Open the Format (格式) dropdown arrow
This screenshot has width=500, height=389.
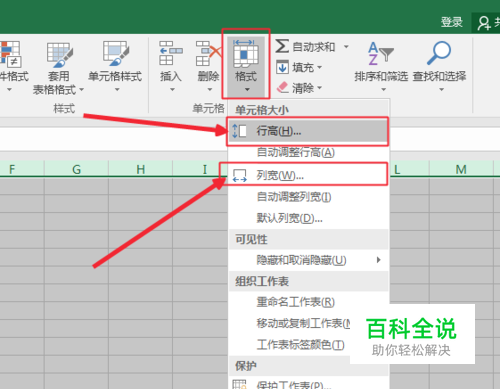click(247, 89)
